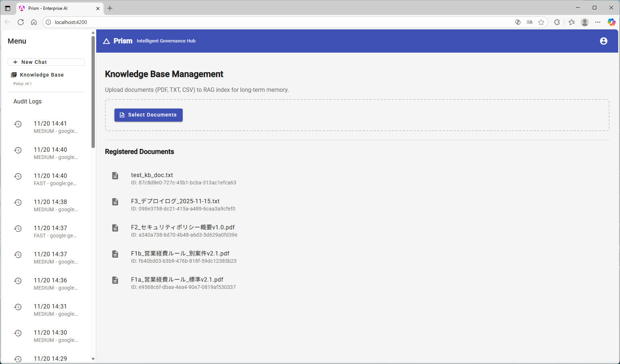The height and width of the screenshot is (364, 620).
Task: Click the plus icon on New Chat
Action: coord(15,62)
